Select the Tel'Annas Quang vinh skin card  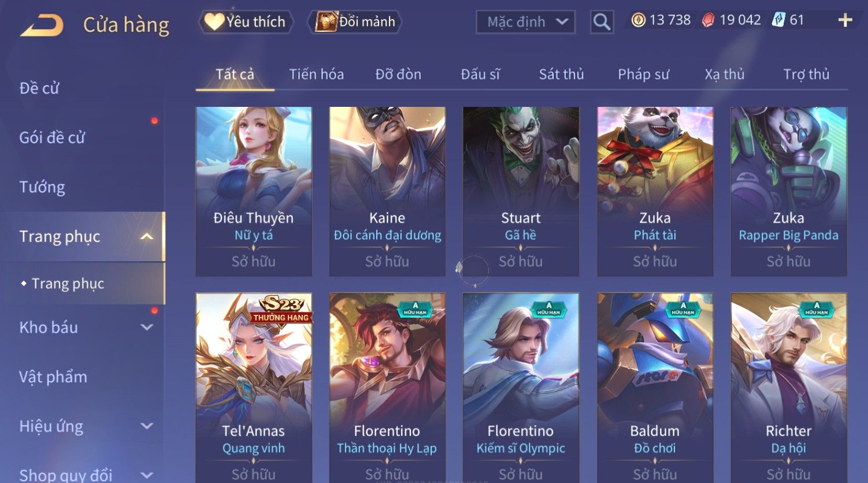point(254,387)
